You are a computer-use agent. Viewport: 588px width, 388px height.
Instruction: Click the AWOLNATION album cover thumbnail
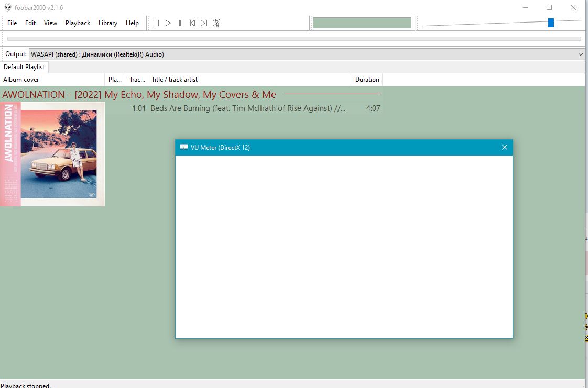52,154
